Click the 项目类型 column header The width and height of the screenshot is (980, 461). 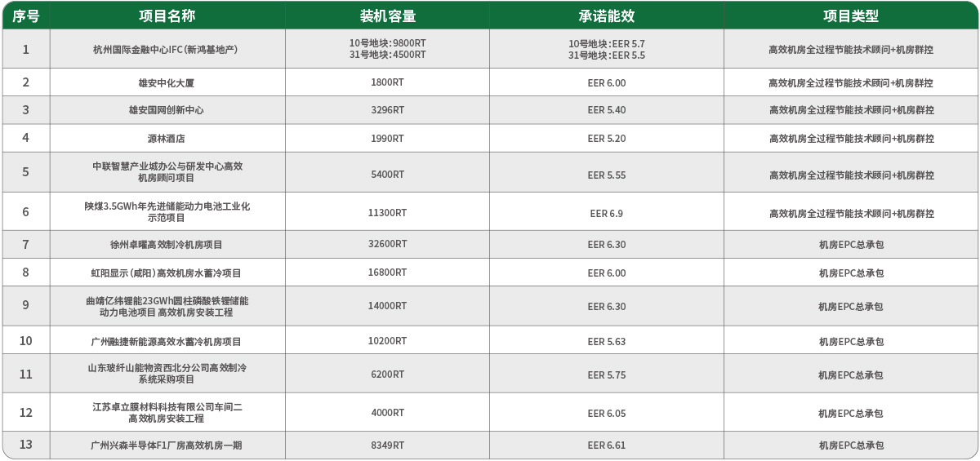click(850, 16)
